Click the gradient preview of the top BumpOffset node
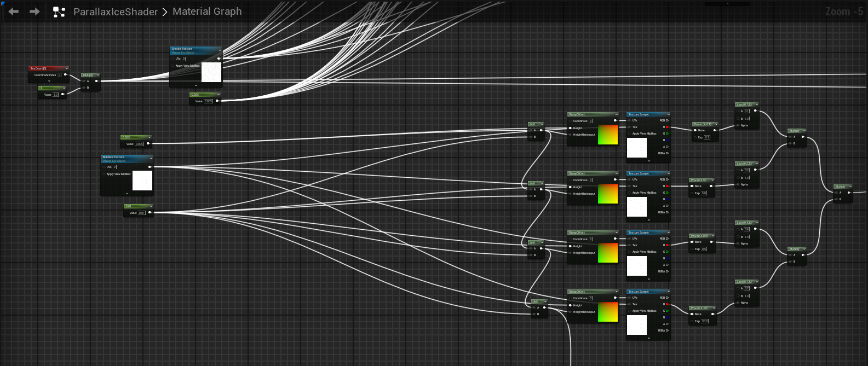Viewport: 868px width, 366px height. click(608, 135)
